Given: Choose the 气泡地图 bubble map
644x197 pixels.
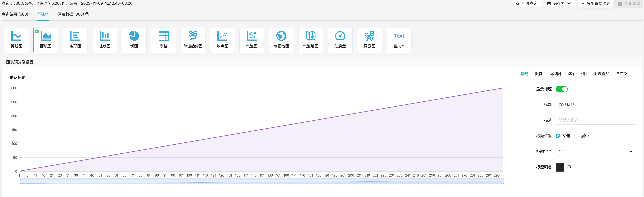Looking at the screenshot, I should (311, 40).
